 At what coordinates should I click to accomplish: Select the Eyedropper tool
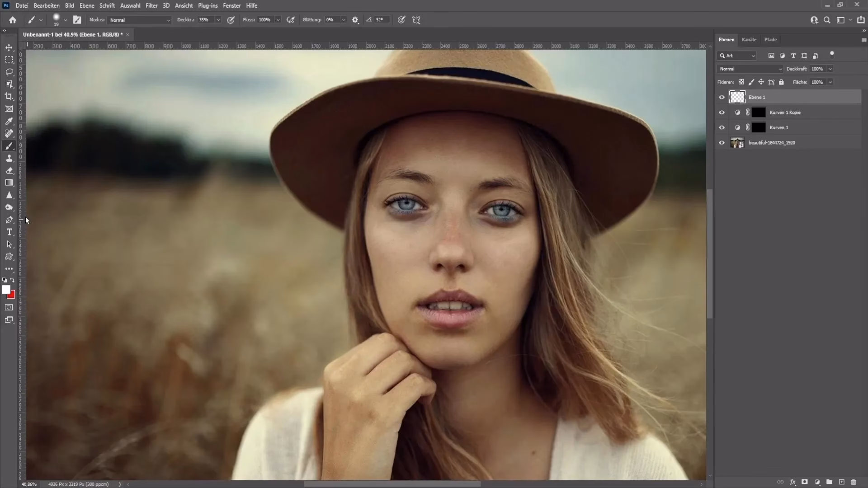pos(9,121)
